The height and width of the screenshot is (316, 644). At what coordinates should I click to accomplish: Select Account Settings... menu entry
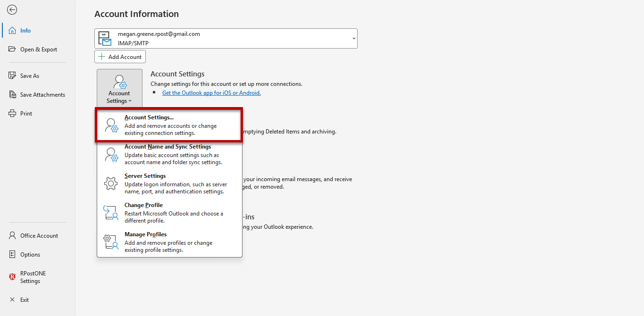(169, 125)
